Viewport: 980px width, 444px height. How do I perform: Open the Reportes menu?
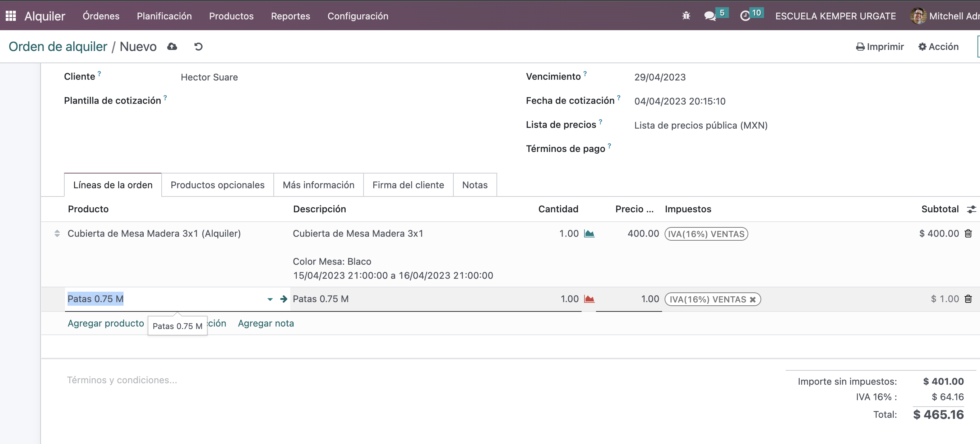click(x=290, y=15)
